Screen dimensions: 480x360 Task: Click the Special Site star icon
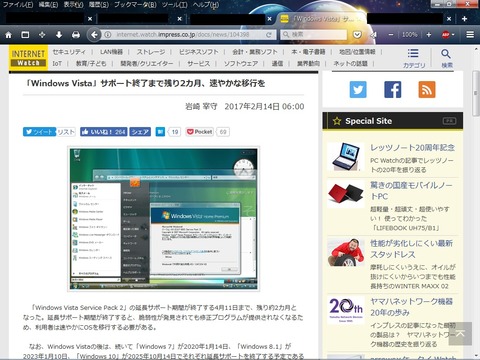pos(337,121)
